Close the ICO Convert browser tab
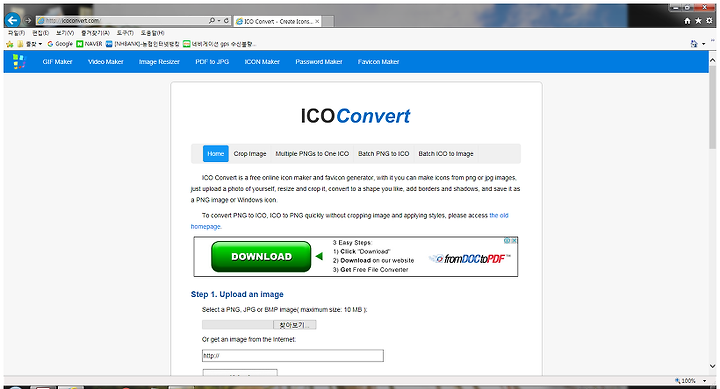720x389 pixels. tap(317, 21)
